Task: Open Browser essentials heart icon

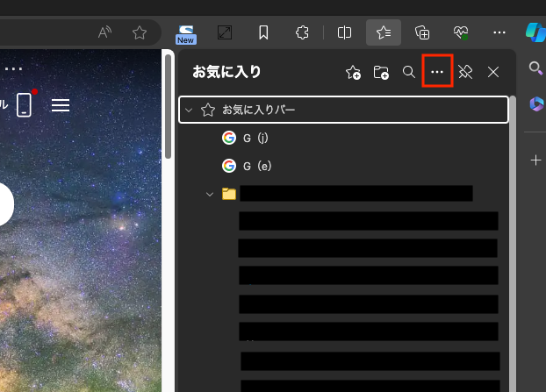Action: coord(461,32)
